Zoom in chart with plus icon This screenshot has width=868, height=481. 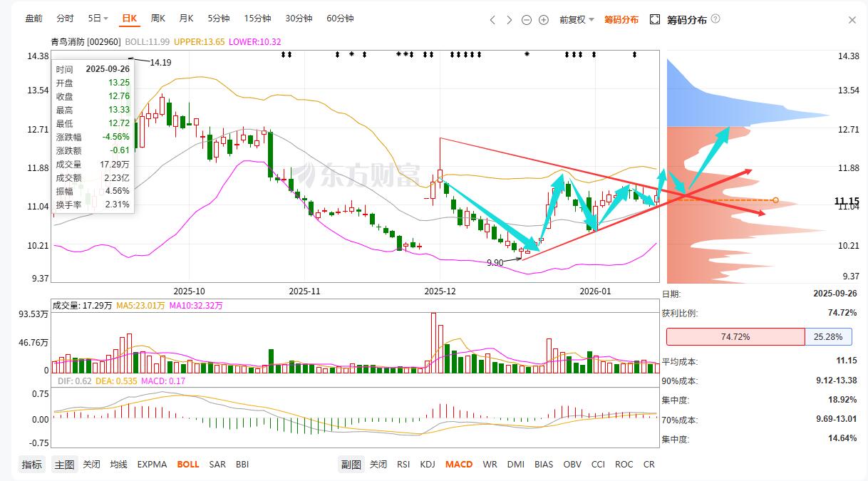click(544, 20)
